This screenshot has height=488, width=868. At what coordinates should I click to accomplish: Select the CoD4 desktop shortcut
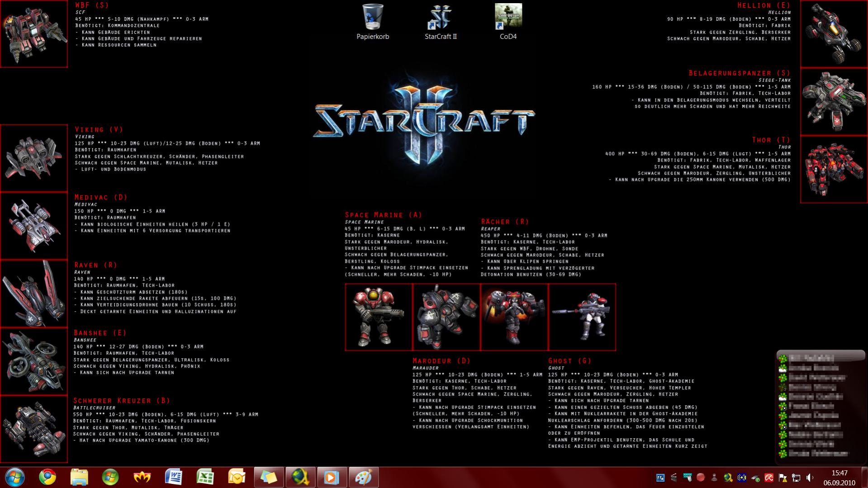pyautogui.click(x=508, y=22)
